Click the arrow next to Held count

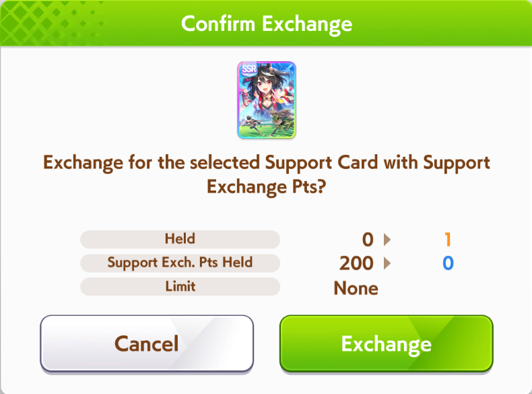pos(387,240)
